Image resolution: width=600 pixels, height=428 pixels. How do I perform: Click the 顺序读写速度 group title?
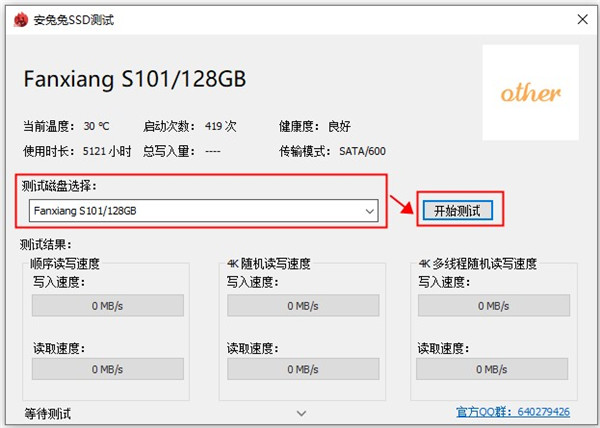65,264
